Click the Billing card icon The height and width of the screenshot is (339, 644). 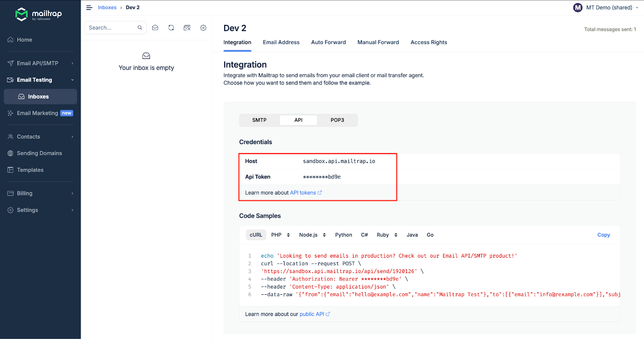10,193
